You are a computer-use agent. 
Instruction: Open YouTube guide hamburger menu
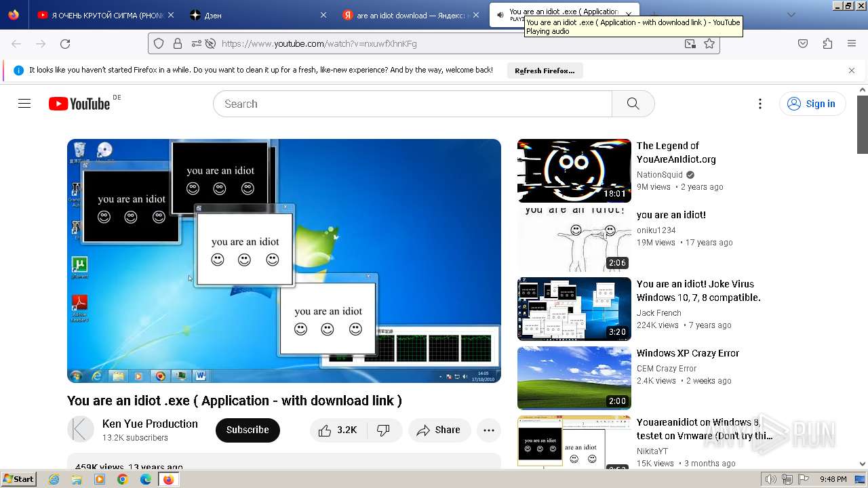24,104
